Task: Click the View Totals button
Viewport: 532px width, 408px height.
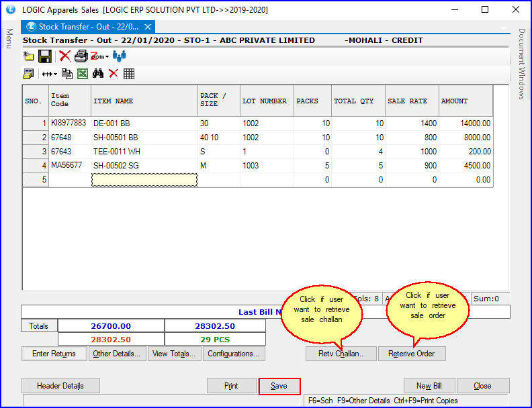Action: point(174,354)
